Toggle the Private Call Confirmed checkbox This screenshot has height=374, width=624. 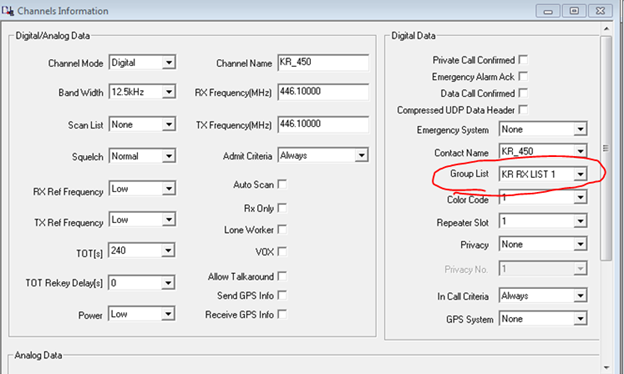click(523, 60)
